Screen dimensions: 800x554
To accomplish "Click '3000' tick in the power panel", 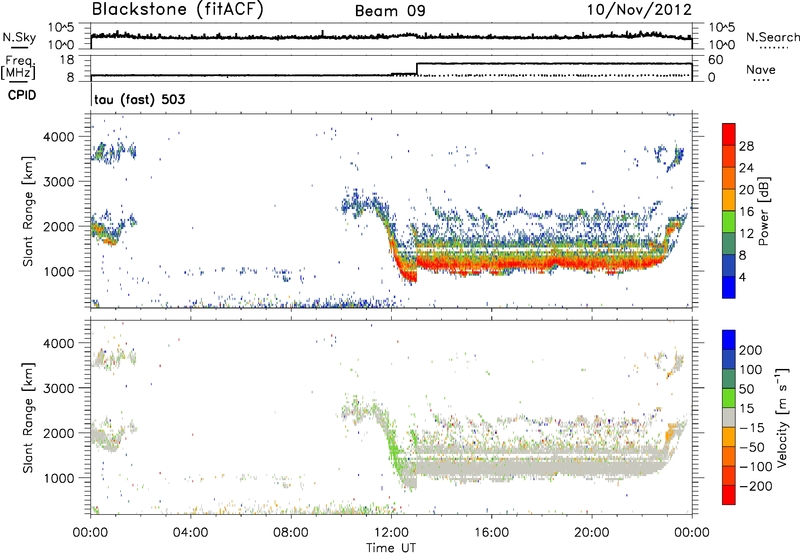I will (58, 182).
